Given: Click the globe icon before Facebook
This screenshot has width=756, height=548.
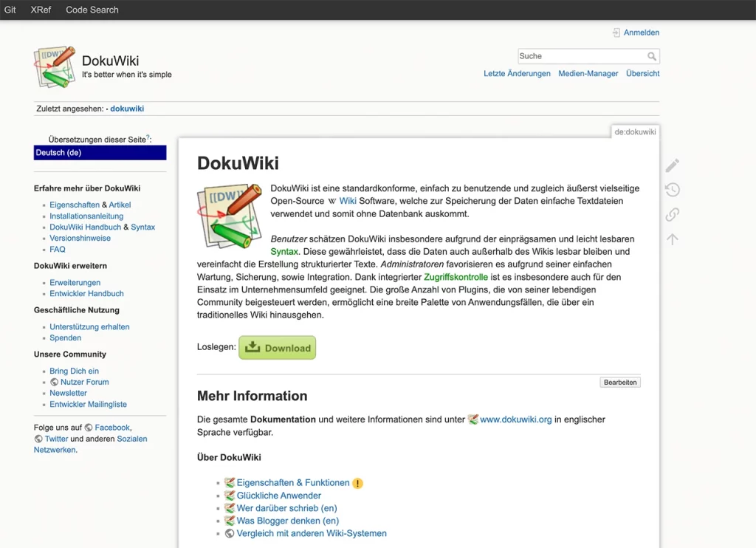Looking at the screenshot, I should 89,428.
